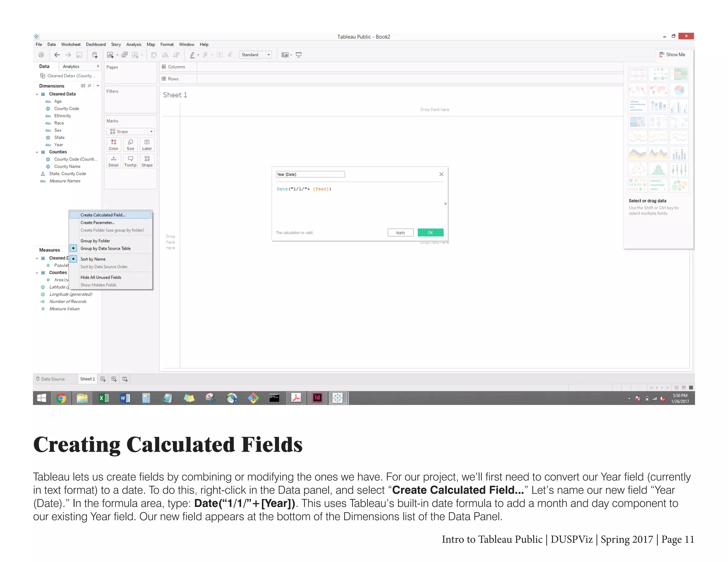Open the Standard fit dropdown
728x562 pixels.
click(x=255, y=55)
